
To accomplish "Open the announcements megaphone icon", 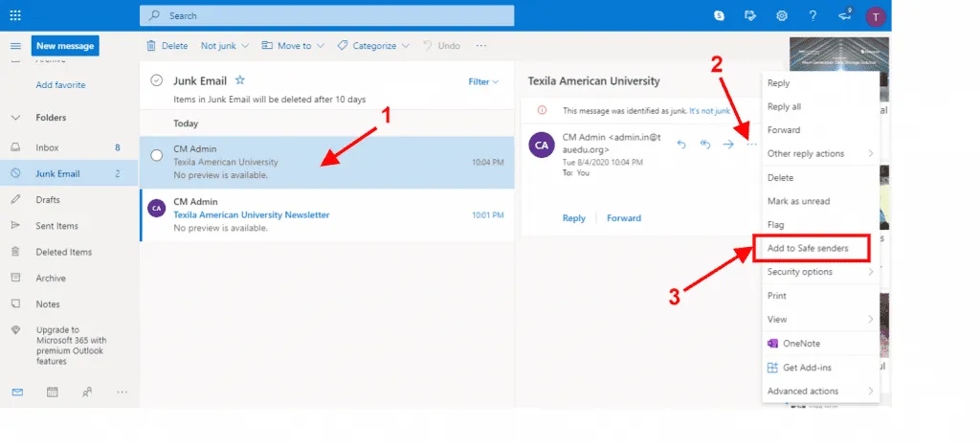I will click(845, 15).
